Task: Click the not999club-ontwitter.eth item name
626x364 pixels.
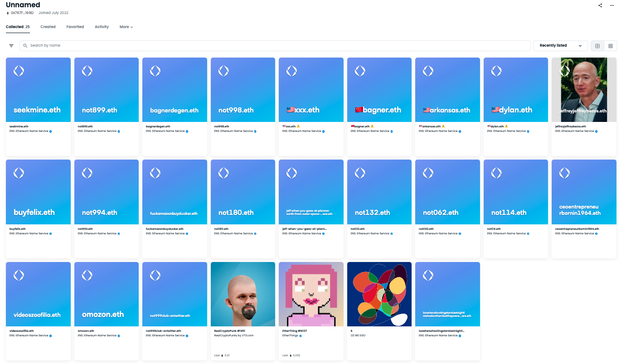Action: pos(163,331)
